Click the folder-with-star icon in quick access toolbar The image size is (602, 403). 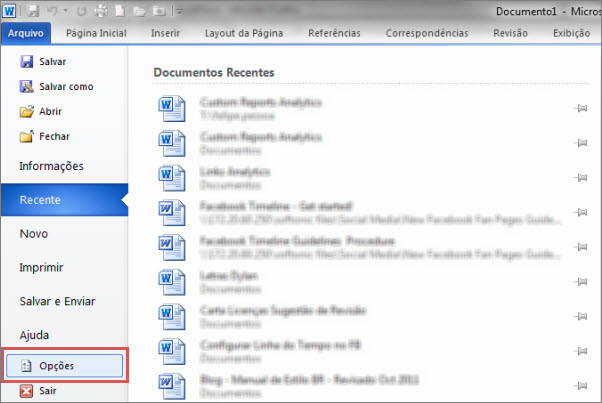[x=159, y=11]
